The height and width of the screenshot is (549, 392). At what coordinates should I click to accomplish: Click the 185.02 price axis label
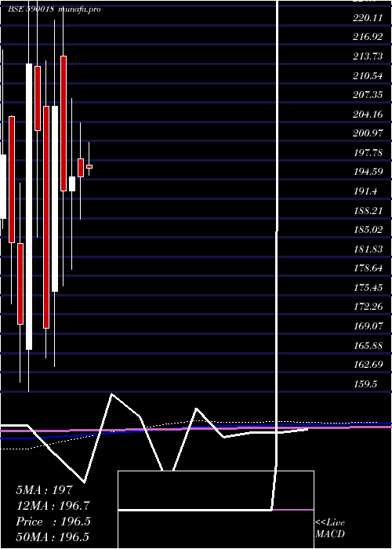click(368, 230)
